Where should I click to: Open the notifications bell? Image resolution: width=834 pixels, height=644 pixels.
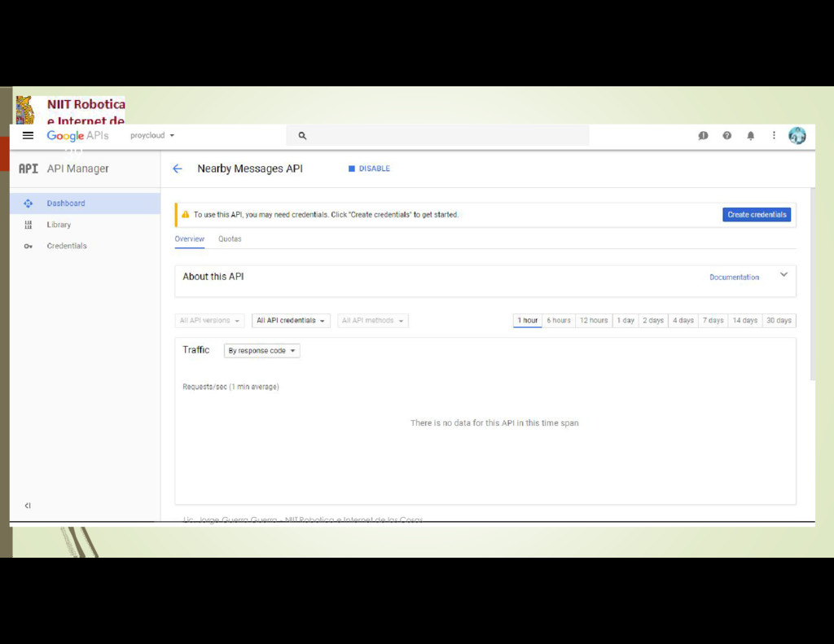pyautogui.click(x=750, y=136)
